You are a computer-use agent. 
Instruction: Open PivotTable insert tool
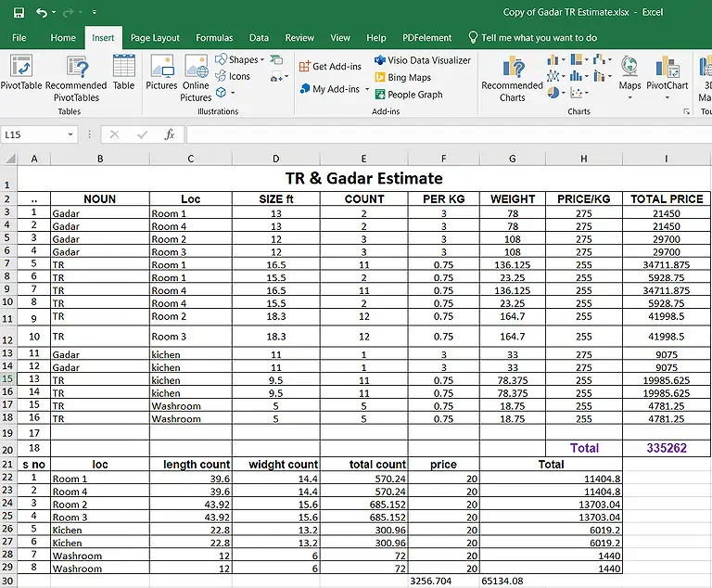tap(21, 72)
